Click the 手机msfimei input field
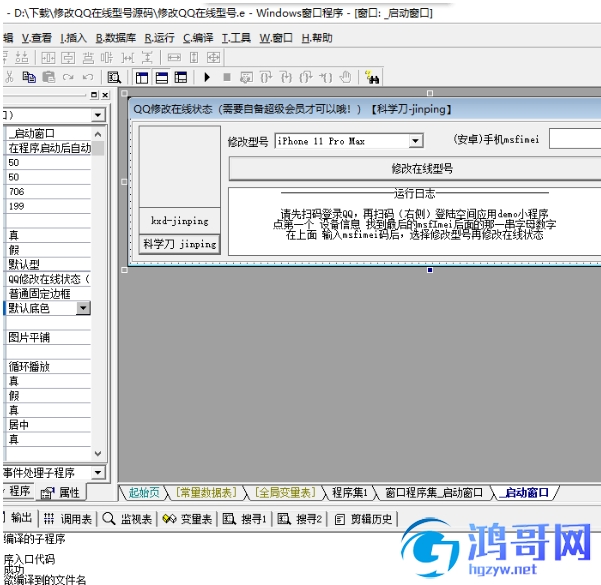 point(575,139)
